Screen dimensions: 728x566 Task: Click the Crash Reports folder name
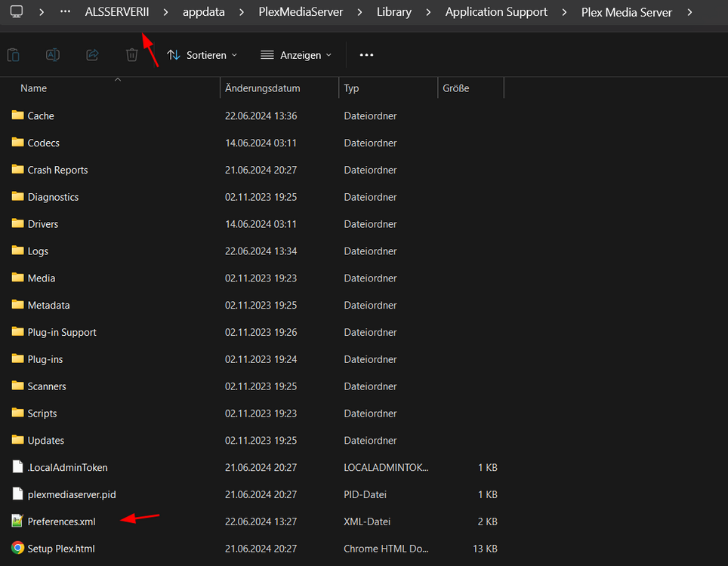click(57, 171)
